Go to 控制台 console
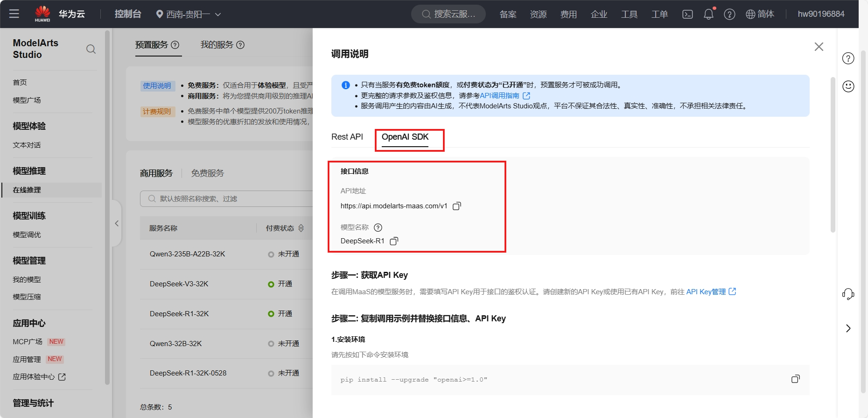The height and width of the screenshot is (418, 868). pyautogui.click(x=128, y=14)
